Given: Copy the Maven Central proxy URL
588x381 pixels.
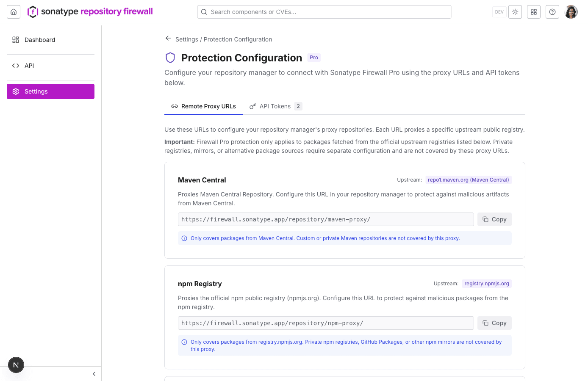Looking at the screenshot, I should coord(494,219).
